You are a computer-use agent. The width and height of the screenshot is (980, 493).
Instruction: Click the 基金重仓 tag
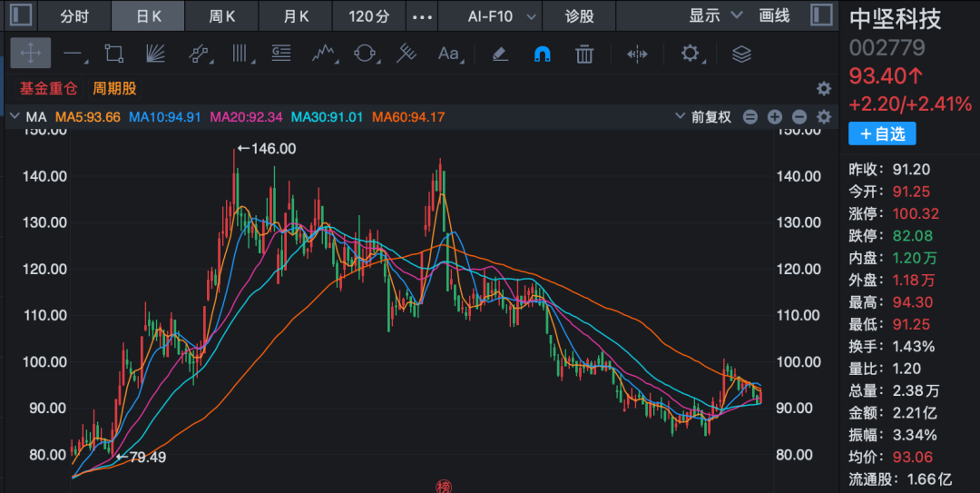(49, 89)
